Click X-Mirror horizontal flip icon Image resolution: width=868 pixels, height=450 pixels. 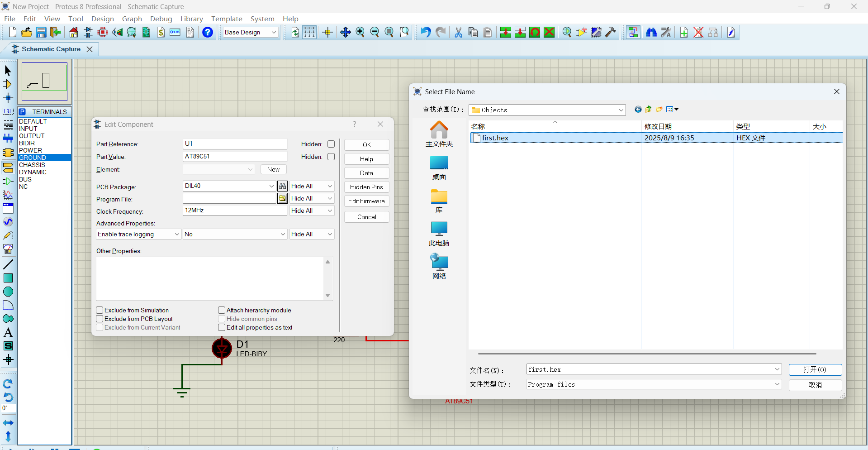8,423
